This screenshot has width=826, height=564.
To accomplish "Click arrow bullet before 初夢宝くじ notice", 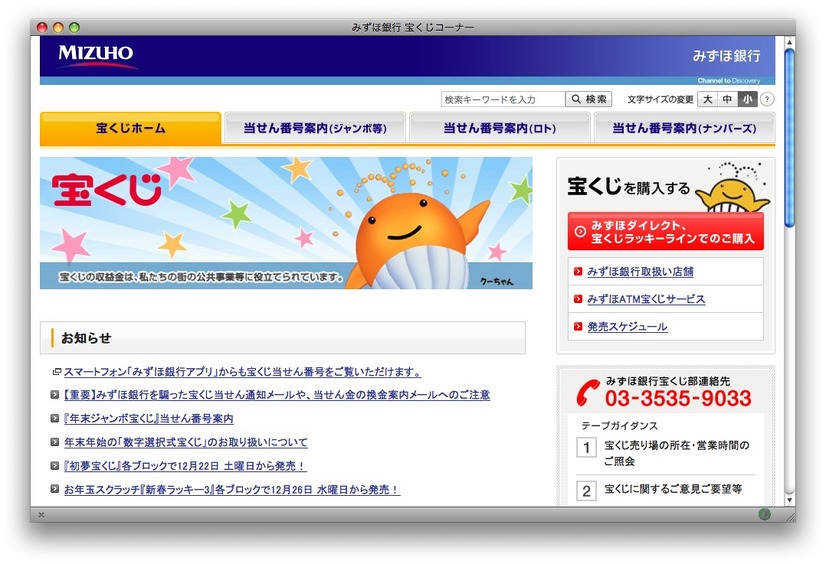I will (x=55, y=466).
